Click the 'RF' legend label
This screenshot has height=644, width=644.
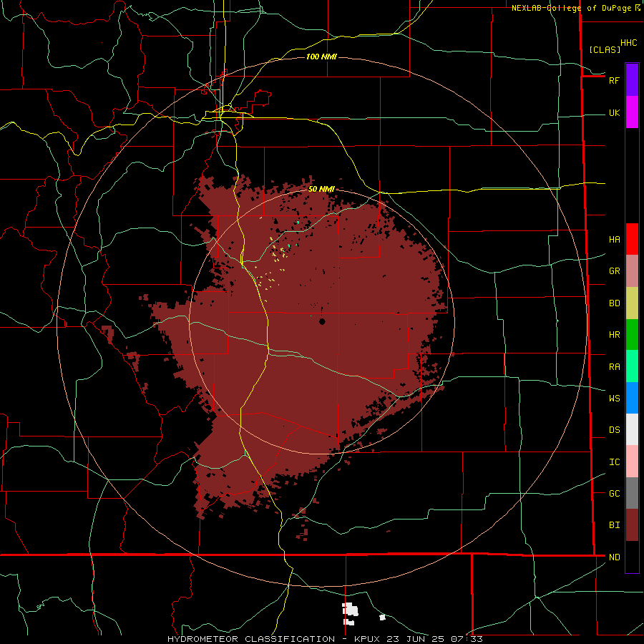614,80
